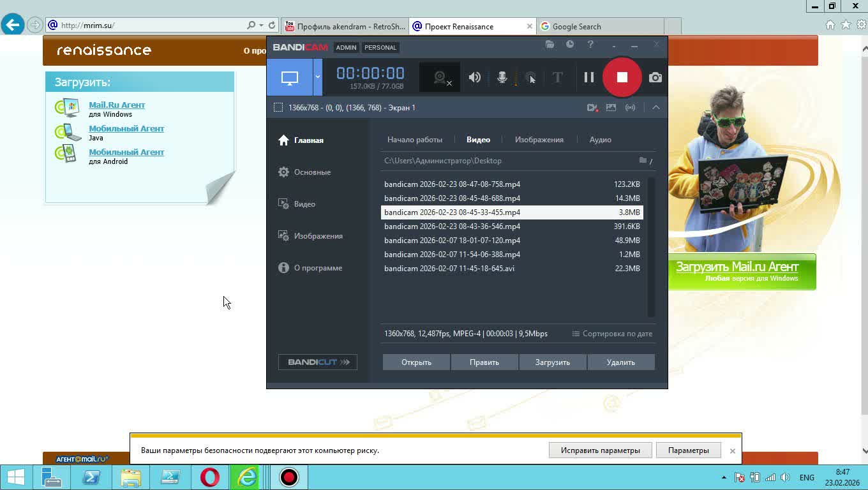
Task: Collapse the Bandicam panel with chevron
Action: pos(655,108)
